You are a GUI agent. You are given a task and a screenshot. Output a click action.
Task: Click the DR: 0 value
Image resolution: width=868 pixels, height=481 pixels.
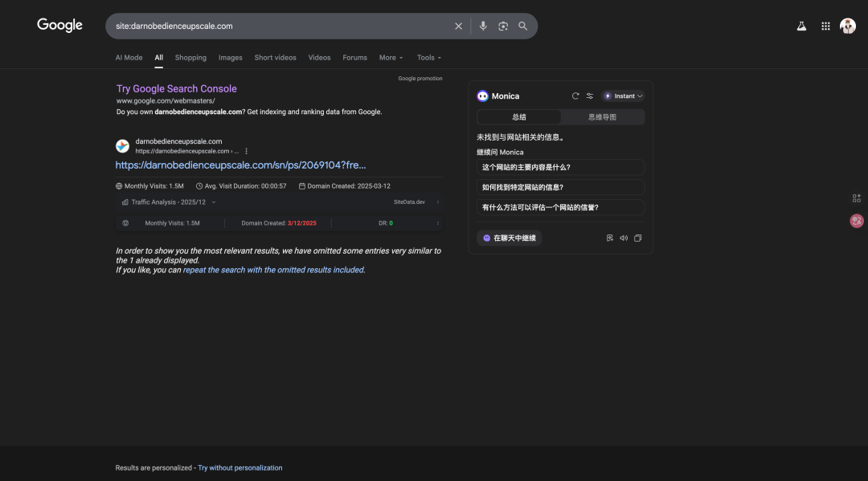click(x=386, y=223)
